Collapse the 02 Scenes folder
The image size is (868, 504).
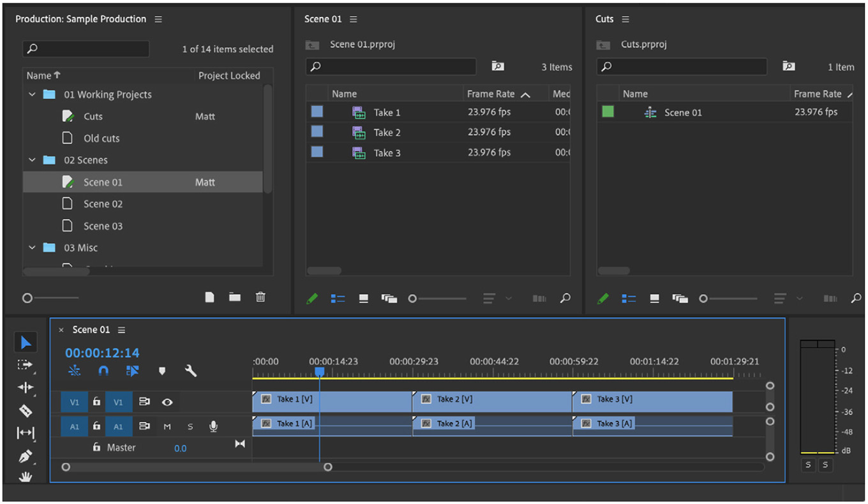coord(33,160)
